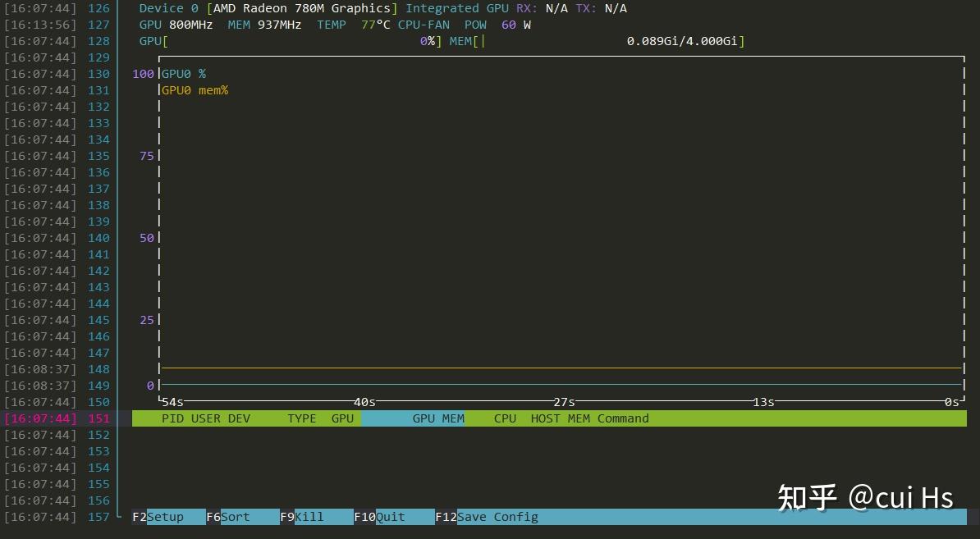Click the 27s time axis marker

click(564, 402)
